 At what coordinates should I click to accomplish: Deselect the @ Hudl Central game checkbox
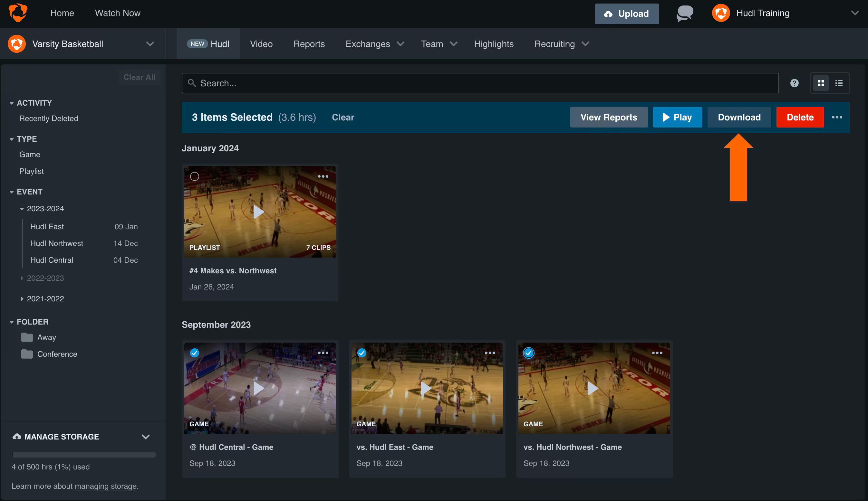195,353
